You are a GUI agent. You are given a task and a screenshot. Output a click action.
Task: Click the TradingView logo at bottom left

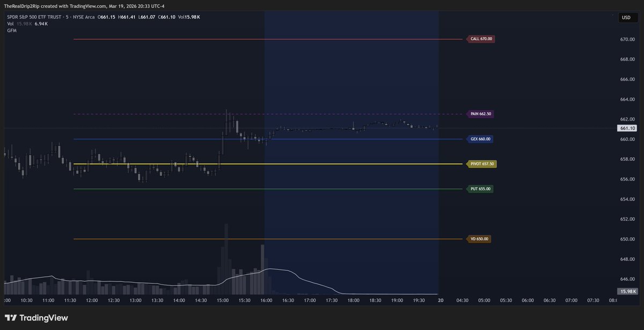click(x=36, y=318)
